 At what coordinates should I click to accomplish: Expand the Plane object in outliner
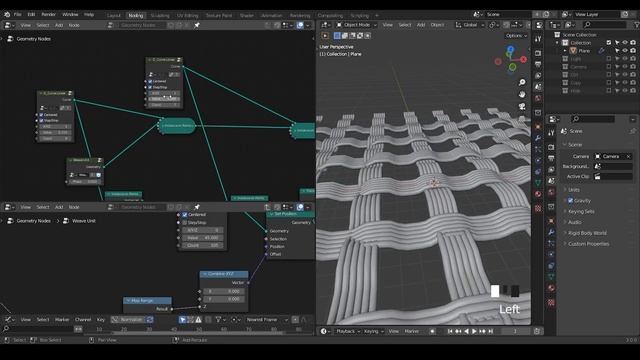point(565,51)
